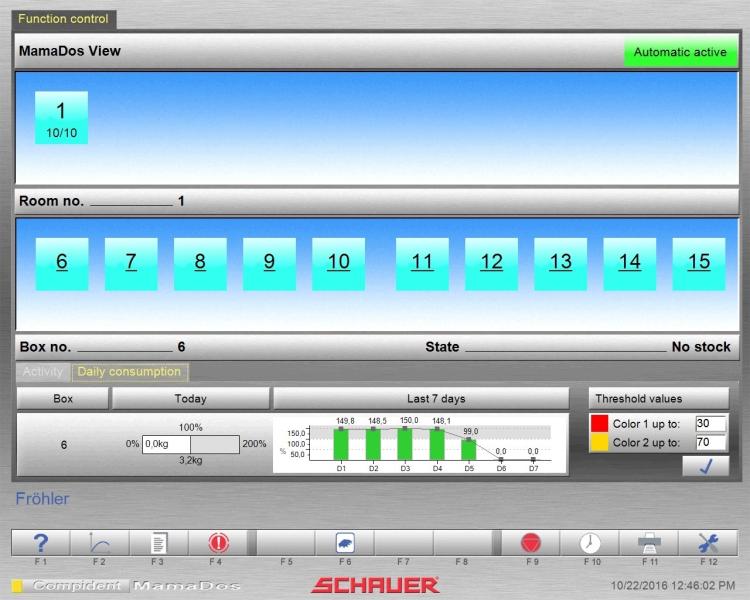750x600 pixels.
Task: Click the yellow Color 2 swatch
Action: (x=599, y=443)
